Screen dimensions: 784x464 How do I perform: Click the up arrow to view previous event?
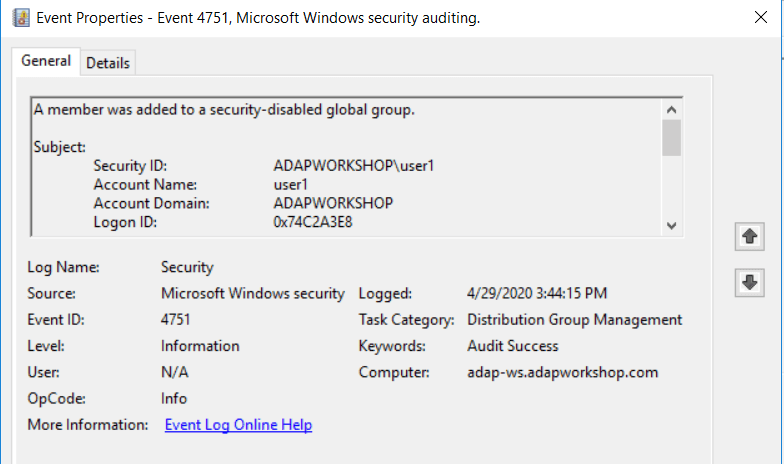tap(749, 237)
